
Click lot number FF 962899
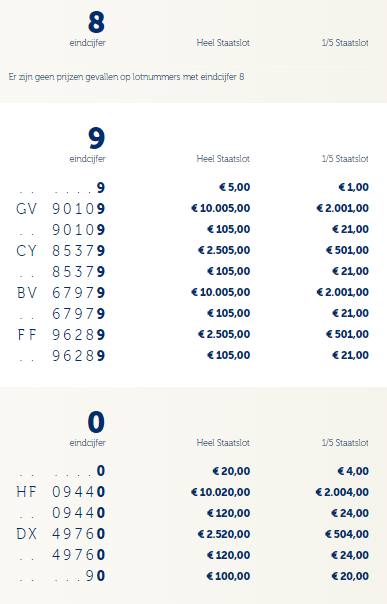[60, 335]
